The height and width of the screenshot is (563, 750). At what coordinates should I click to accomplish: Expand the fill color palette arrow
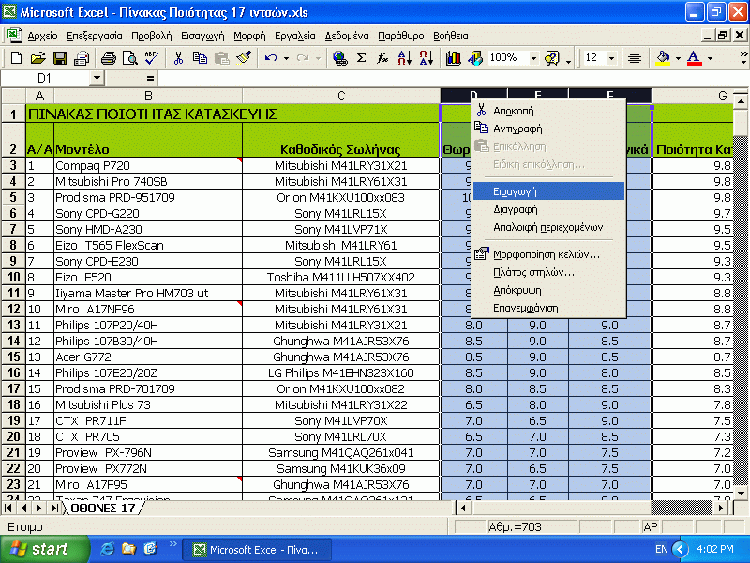click(678, 58)
